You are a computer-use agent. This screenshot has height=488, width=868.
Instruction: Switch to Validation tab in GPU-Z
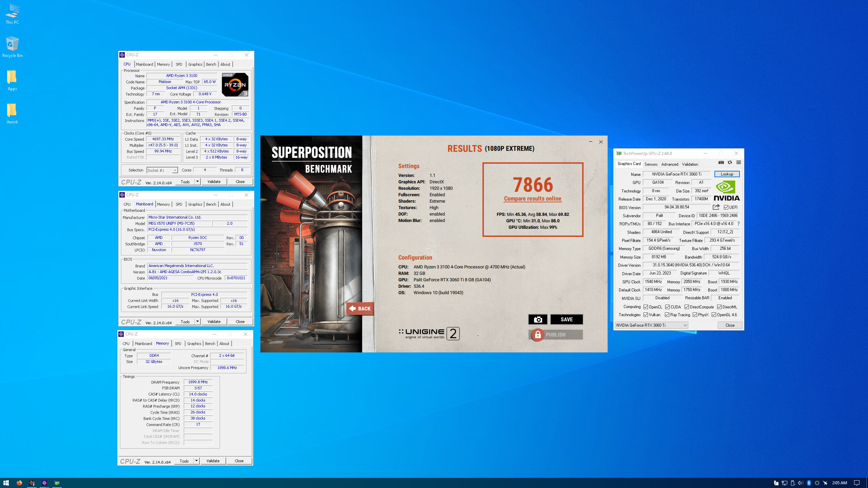click(690, 164)
